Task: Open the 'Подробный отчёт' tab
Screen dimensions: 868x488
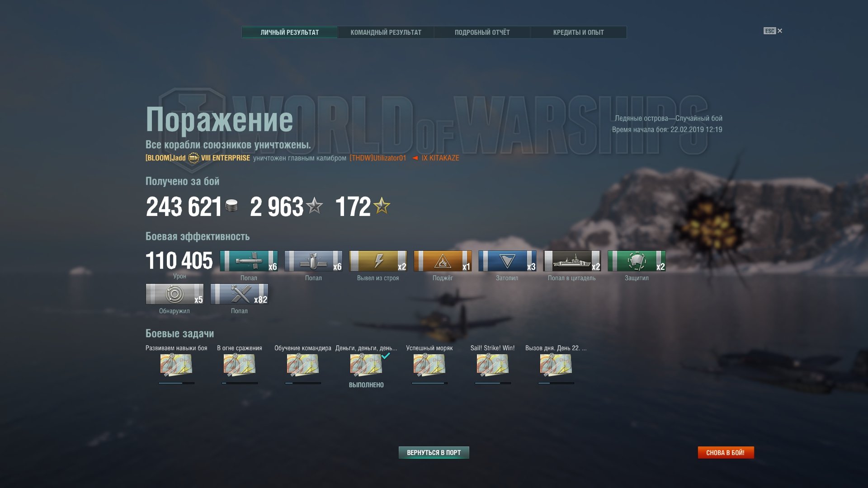Action: coord(482,33)
